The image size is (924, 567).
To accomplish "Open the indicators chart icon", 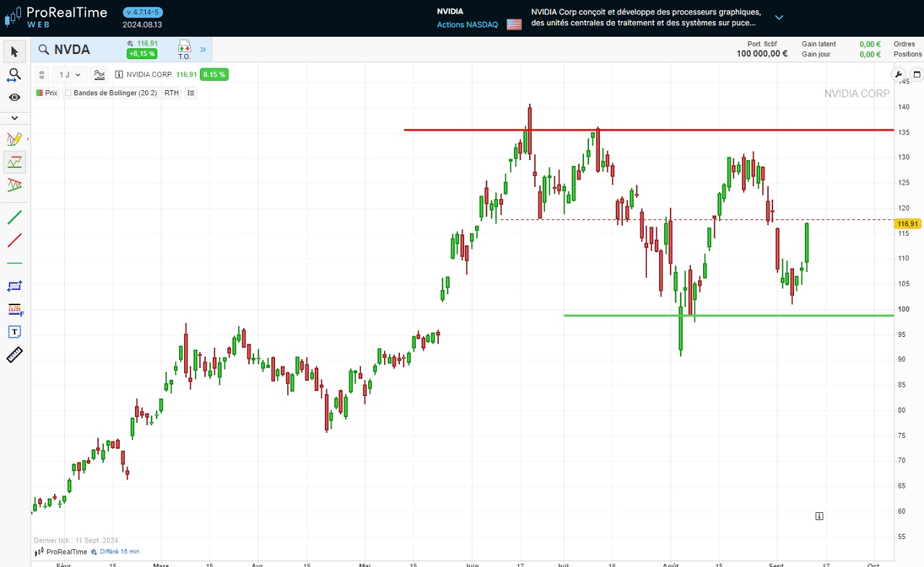I will tap(100, 74).
